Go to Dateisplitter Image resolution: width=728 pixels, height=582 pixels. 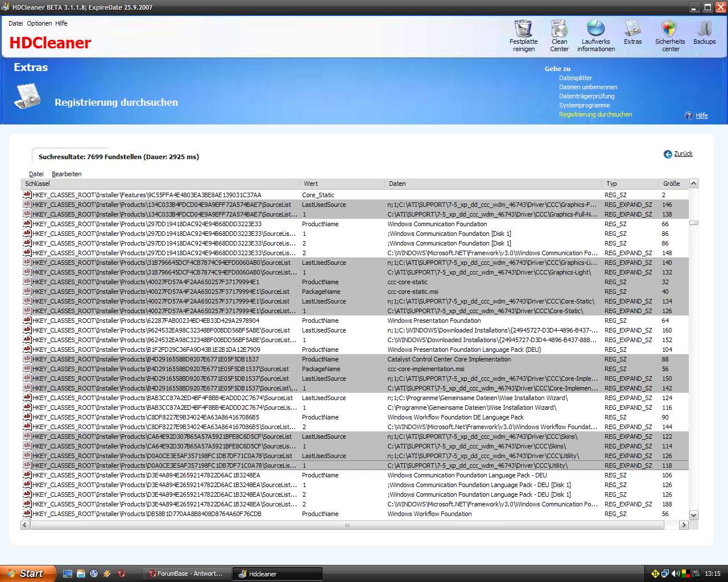pos(576,78)
